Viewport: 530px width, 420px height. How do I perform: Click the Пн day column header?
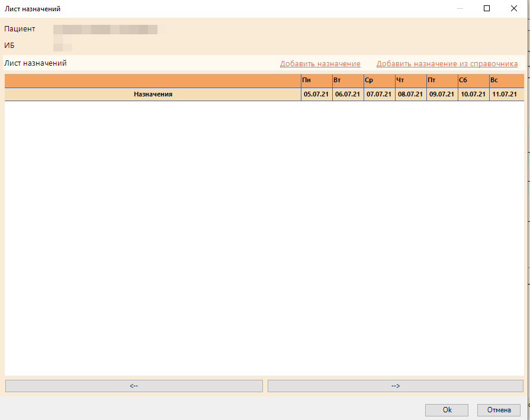tap(316, 80)
